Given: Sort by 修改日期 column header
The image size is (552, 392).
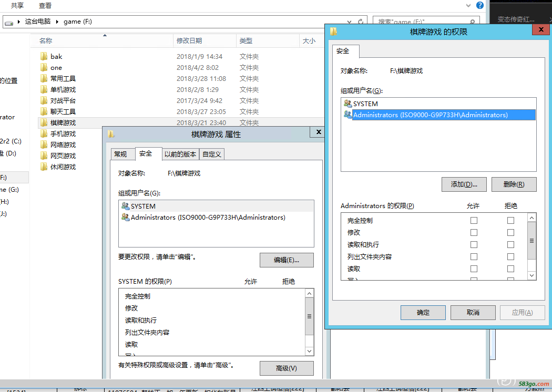Looking at the screenshot, I should [x=189, y=41].
